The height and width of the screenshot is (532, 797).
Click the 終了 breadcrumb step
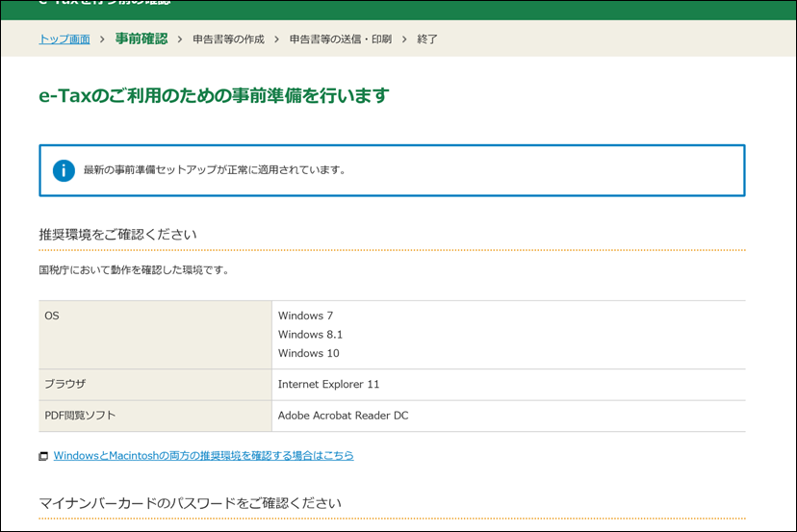[427, 39]
